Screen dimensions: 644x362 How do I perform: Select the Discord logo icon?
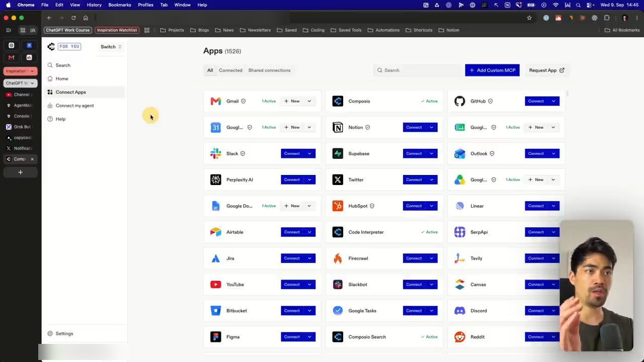[460, 311]
